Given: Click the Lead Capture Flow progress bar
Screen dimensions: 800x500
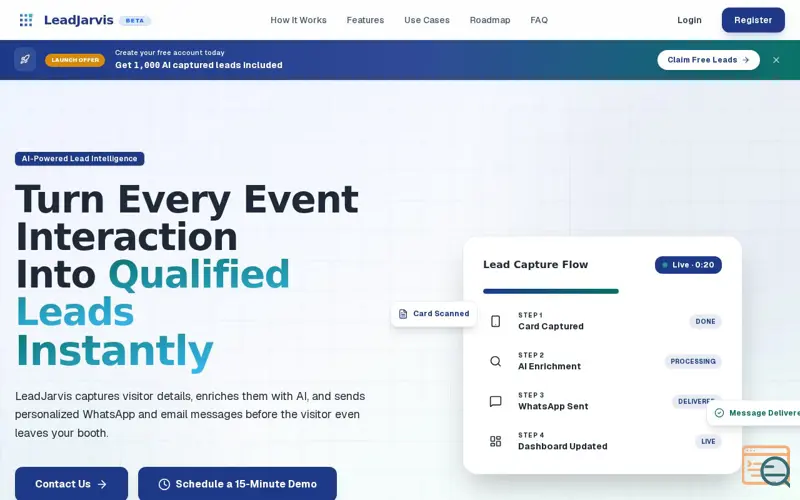Looking at the screenshot, I should coord(551,291).
